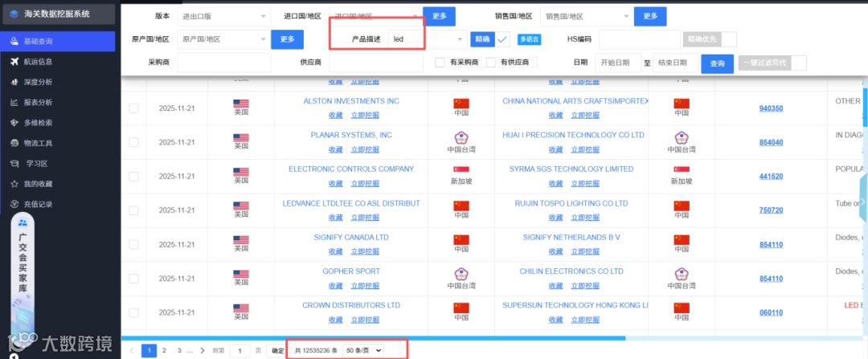
Task: Toggle the 一键过滤货代 switch
Action: click(799, 63)
